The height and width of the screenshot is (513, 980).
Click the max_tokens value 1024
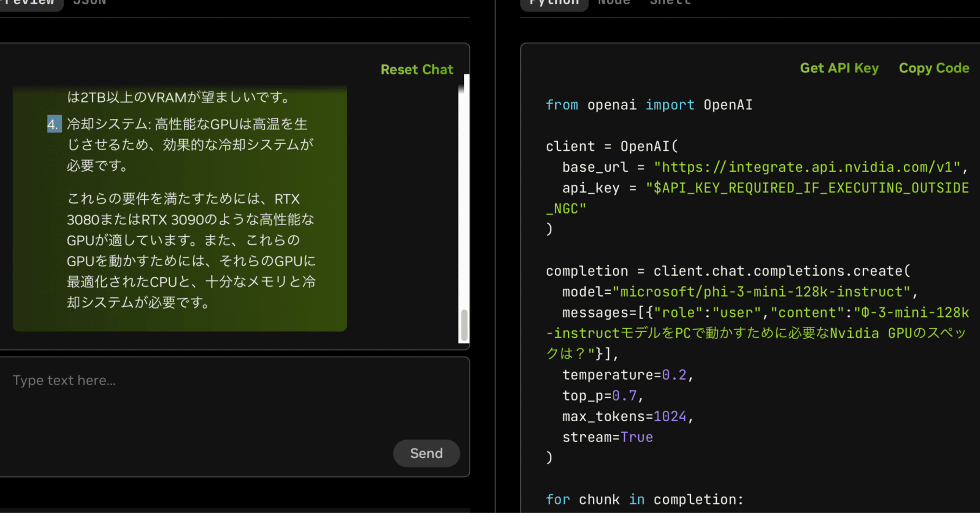(670, 417)
